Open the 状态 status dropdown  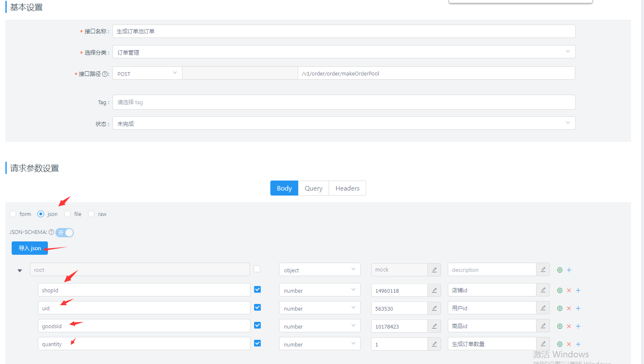(x=567, y=123)
